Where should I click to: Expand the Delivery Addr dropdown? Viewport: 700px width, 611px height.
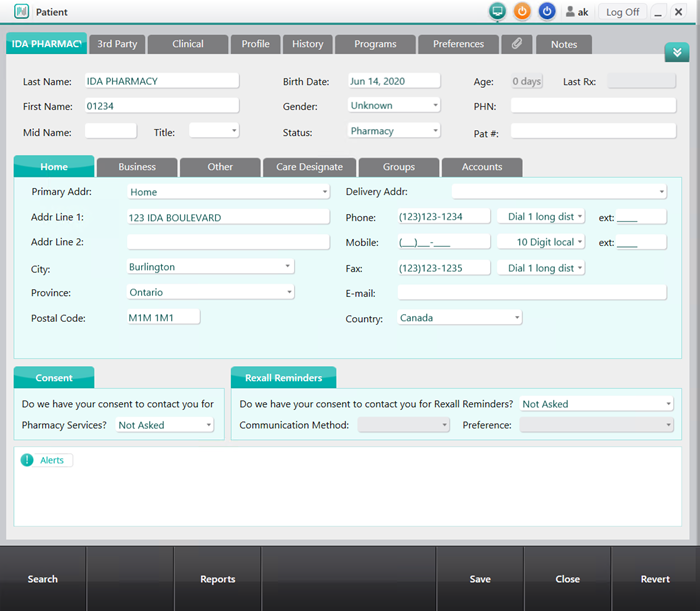(559, 191)
